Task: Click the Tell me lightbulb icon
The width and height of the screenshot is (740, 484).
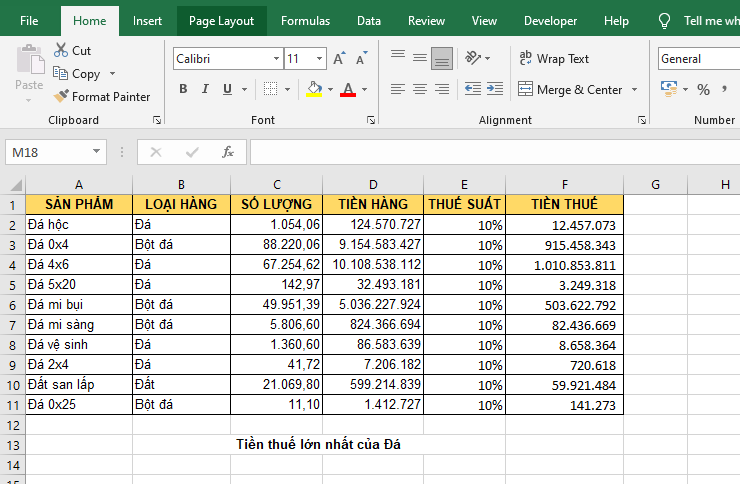Action: [664, 20]
